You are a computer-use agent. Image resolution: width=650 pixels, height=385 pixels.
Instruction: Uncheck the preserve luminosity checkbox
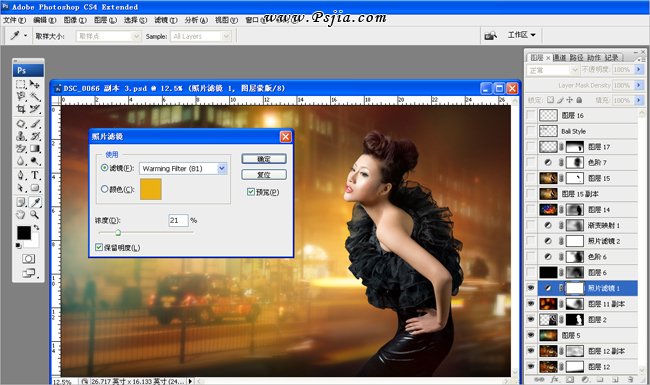99,247
